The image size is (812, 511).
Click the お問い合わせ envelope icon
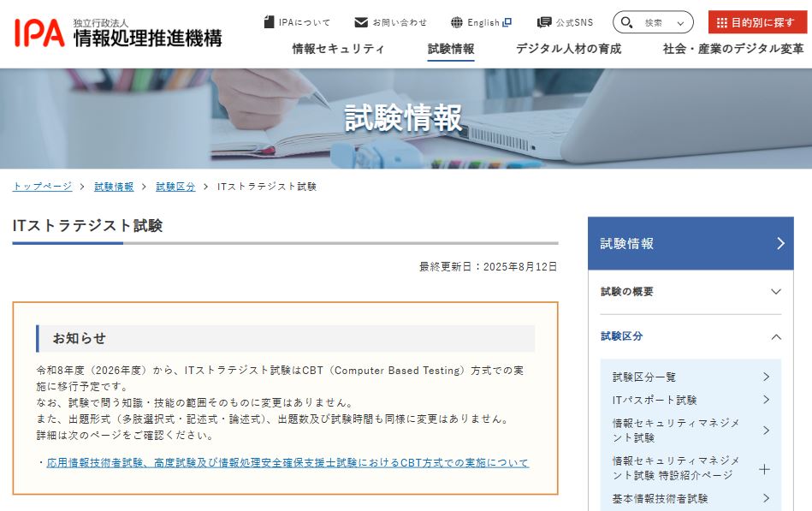361,22
